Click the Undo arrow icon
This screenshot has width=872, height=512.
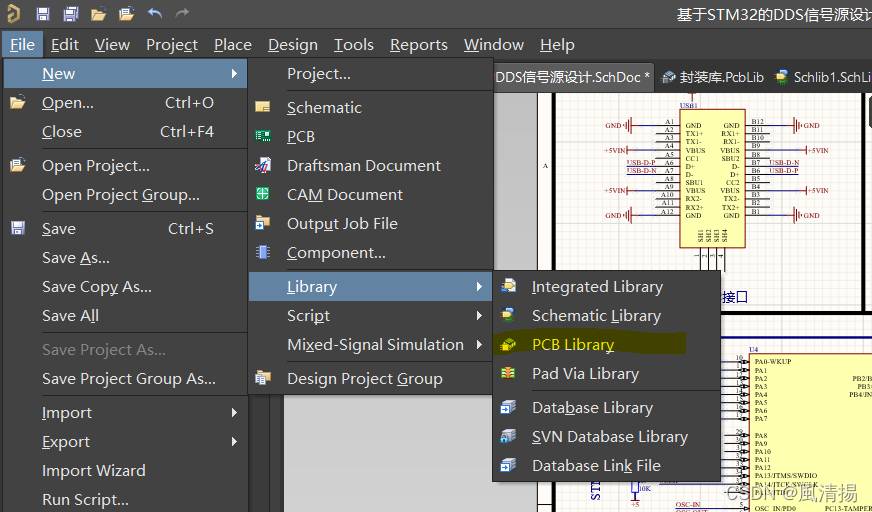click(x=155, y=13)
